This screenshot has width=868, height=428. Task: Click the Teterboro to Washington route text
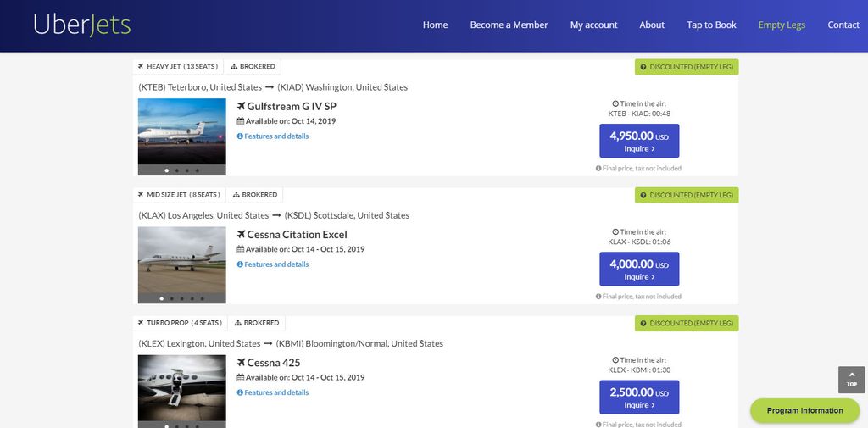[273, 87]
